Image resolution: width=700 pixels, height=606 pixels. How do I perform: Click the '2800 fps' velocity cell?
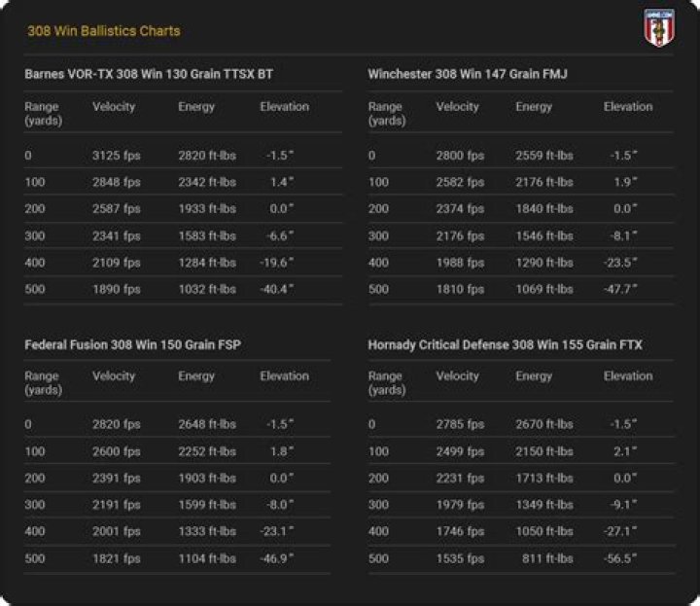point(460,156)
